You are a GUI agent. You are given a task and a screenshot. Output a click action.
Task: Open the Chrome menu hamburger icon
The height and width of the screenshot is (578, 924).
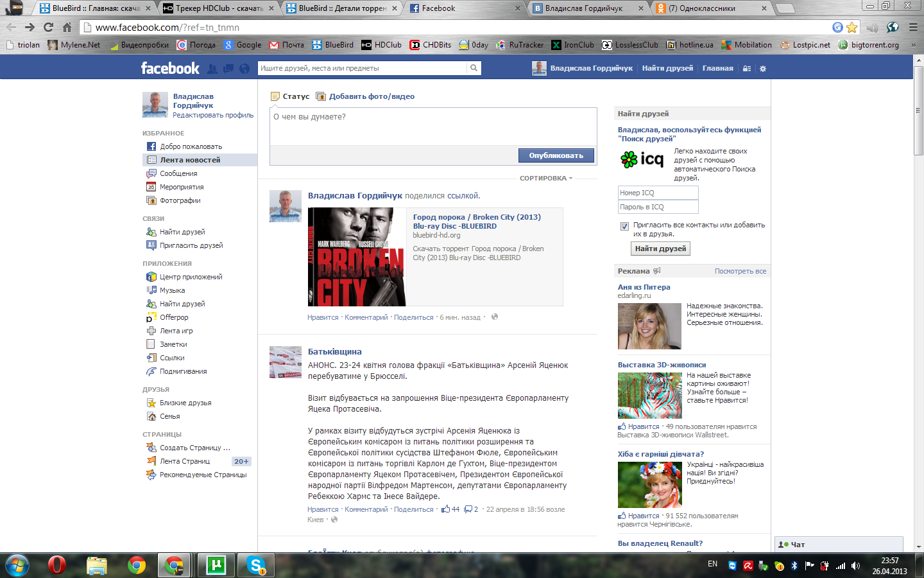[x=913, y=27]
